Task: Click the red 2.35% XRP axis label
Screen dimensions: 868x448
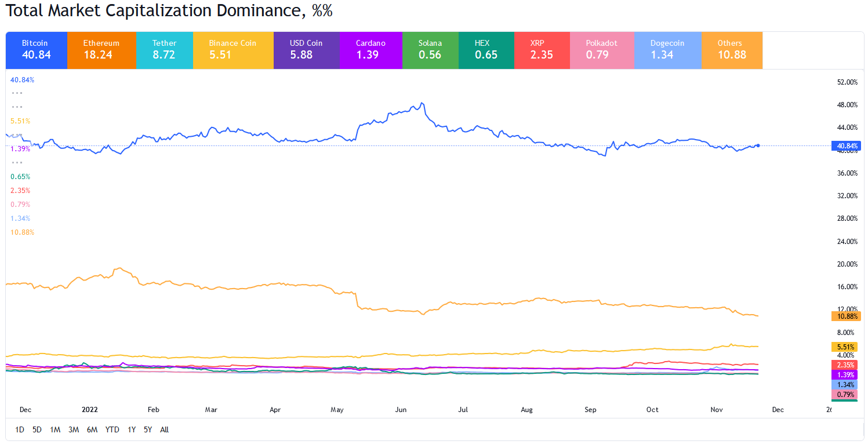Action: (845, 365)
